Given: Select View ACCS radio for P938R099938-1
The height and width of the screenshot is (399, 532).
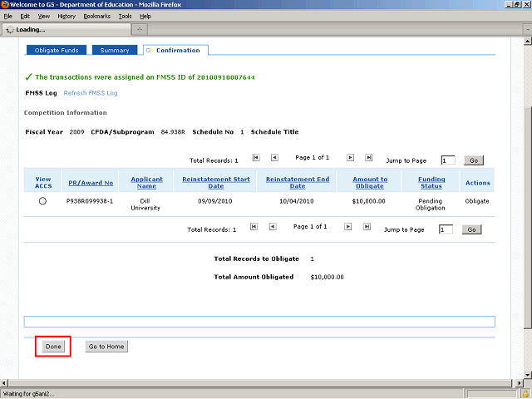Looking at the screenshot, I should tap(42, 201).
